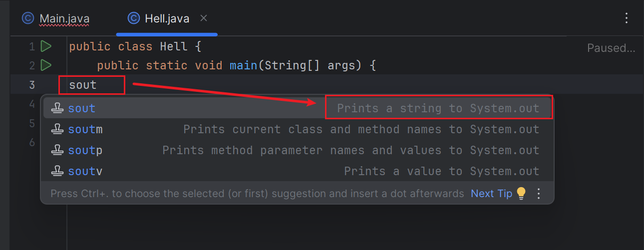Image resolution: width=644 pixels, height=250 pixels.
Task: Pick the soutv live template entry
Action: click(85, 171)
